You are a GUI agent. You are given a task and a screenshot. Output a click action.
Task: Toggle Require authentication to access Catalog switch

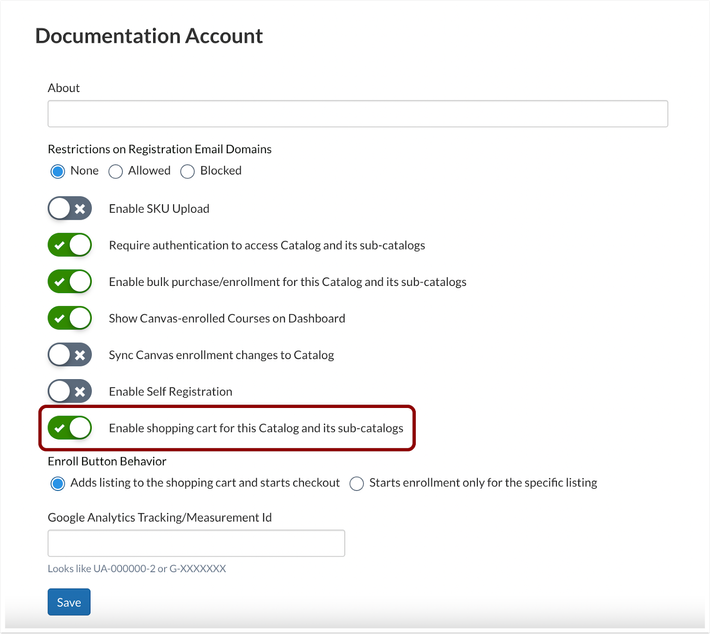(70, 245)
